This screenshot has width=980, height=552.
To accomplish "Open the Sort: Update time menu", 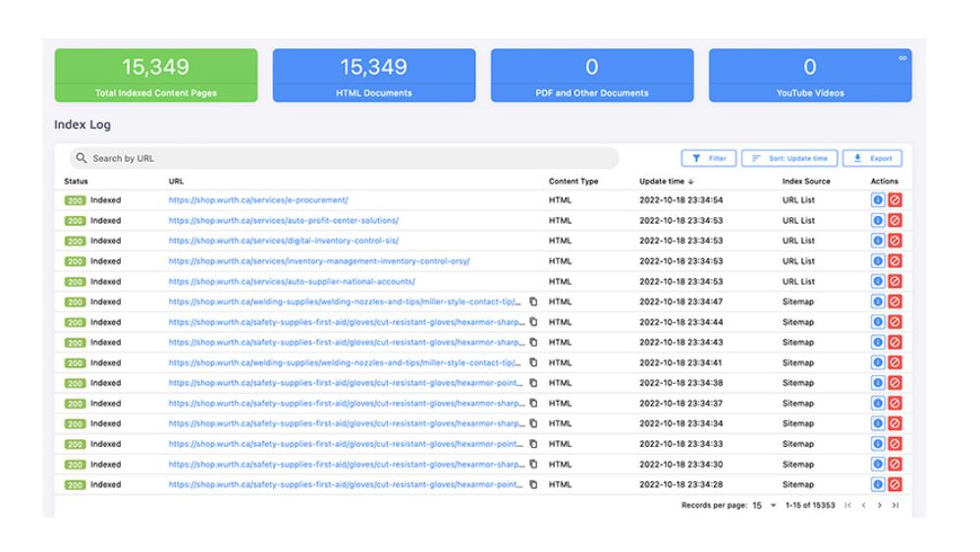I will 789,158.
